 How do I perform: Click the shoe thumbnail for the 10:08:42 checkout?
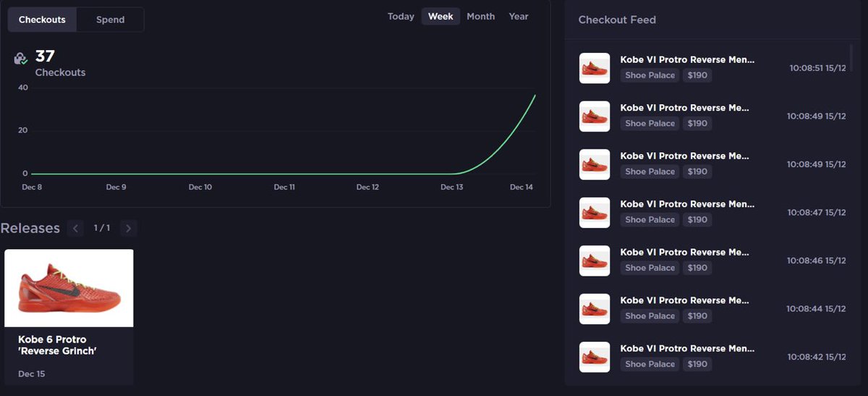click(x=595, y=357)
